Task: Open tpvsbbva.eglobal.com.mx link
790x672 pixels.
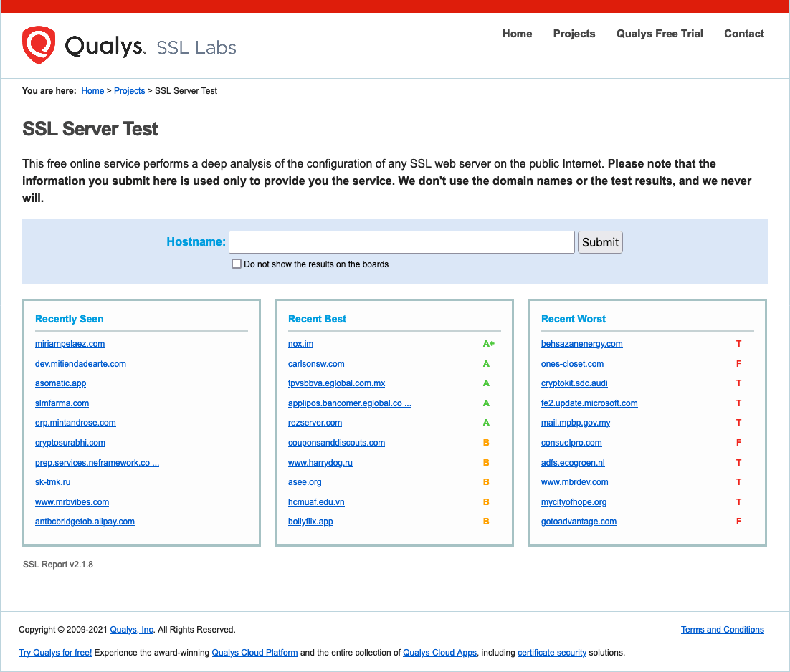Action: coord(336,383)
